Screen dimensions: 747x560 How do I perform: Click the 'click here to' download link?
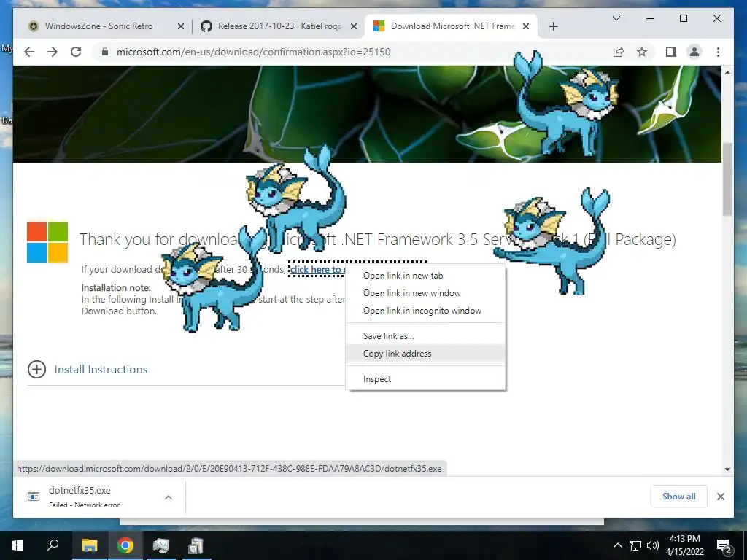[x=317, y=270]
